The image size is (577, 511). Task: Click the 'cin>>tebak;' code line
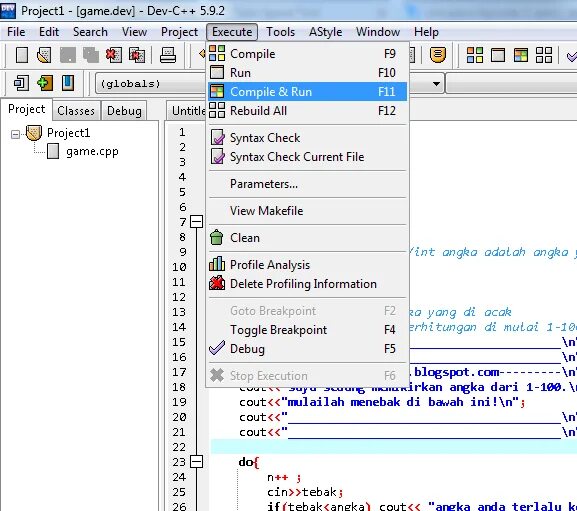[x=305, y=492]
